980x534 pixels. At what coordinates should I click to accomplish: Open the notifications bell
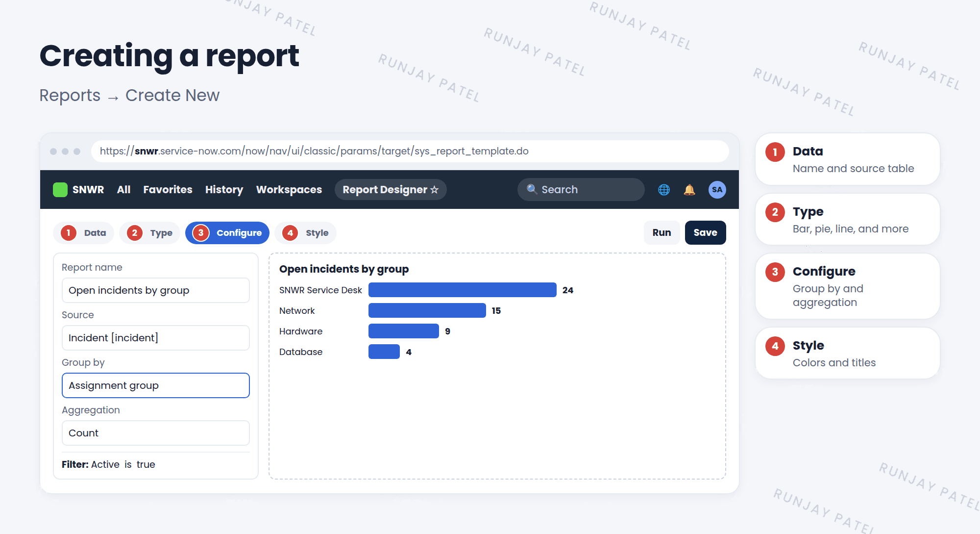click(x=689, y=190)
